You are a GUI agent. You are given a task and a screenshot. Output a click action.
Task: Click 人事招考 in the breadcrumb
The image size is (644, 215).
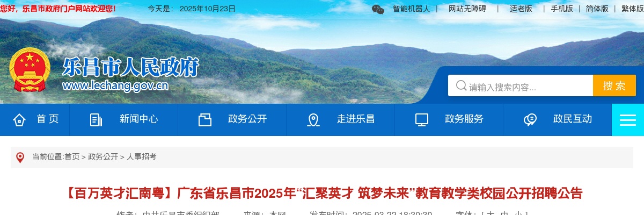click(142, 156)
